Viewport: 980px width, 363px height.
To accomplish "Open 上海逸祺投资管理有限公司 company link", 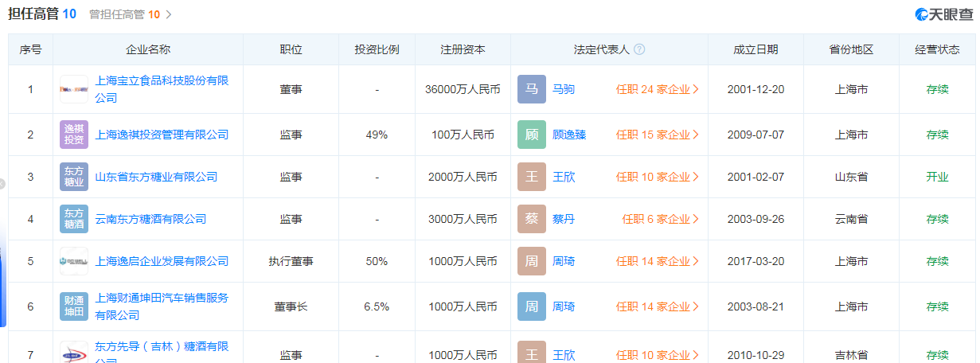I will (x=162, y=135).
